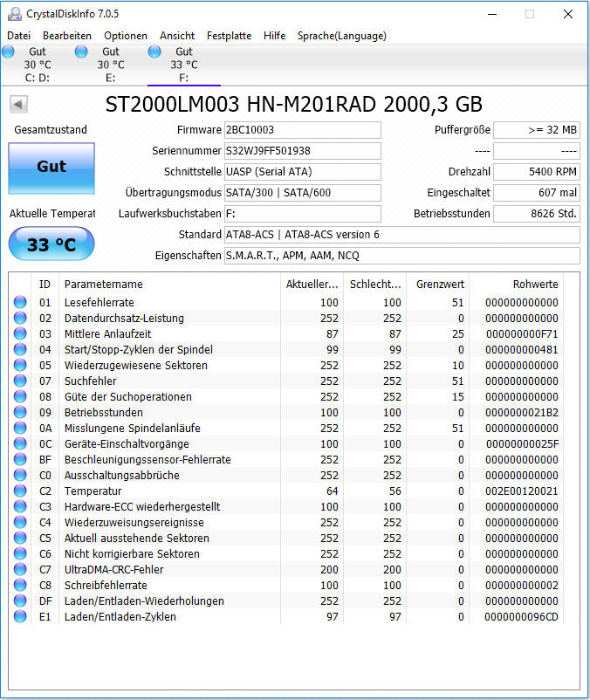Click status icon for Beschleunigungssensor-Fehlerrate

[x=20, y=459]
